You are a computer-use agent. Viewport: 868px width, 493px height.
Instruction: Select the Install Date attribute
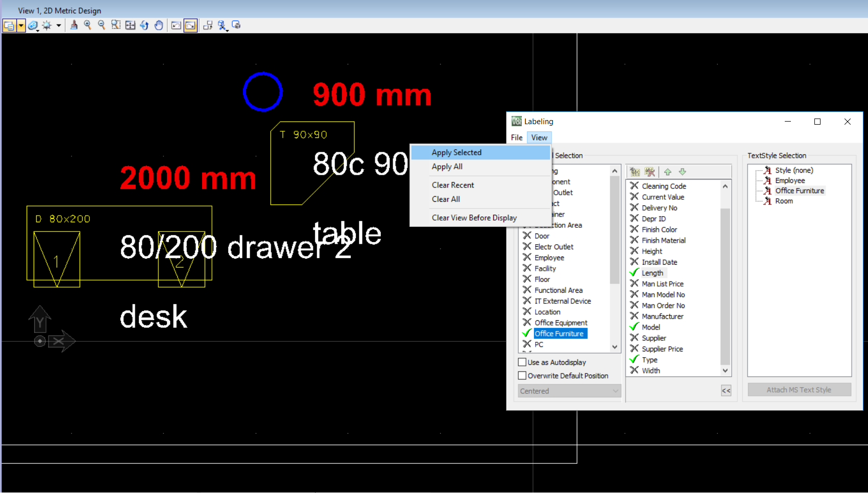[x=659, y=262]
